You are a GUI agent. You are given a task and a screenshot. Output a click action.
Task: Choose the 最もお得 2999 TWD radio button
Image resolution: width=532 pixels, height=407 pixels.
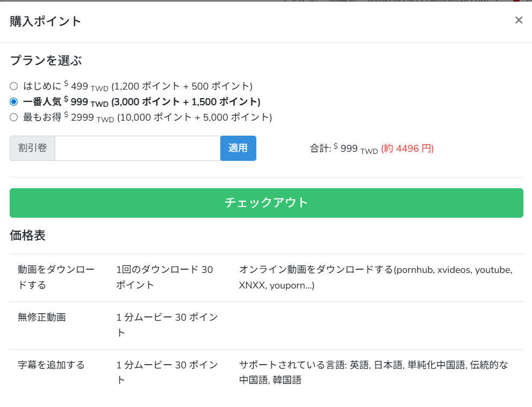point(14,117)
